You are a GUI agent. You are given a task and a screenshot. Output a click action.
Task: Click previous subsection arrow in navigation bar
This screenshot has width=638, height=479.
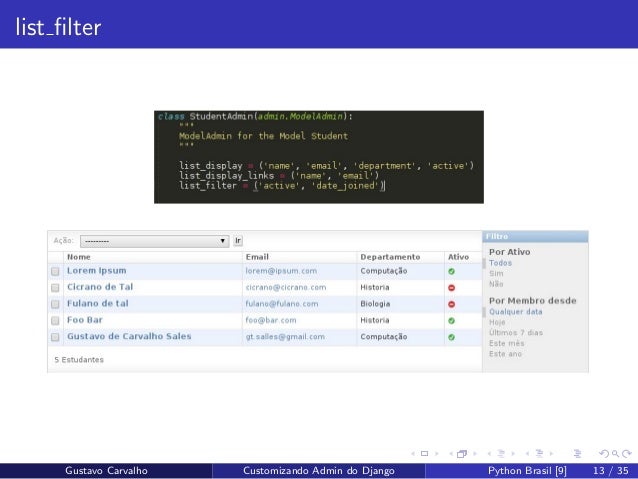pos(489,453)
